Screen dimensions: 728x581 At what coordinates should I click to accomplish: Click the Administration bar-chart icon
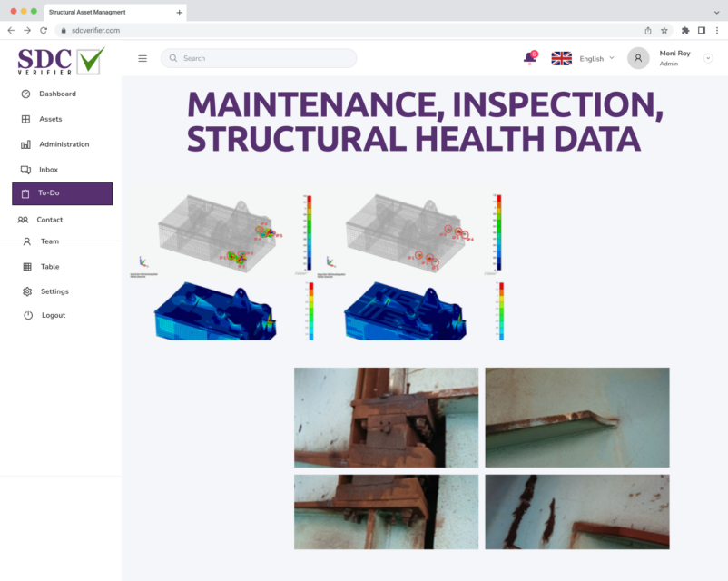(26, 143)
